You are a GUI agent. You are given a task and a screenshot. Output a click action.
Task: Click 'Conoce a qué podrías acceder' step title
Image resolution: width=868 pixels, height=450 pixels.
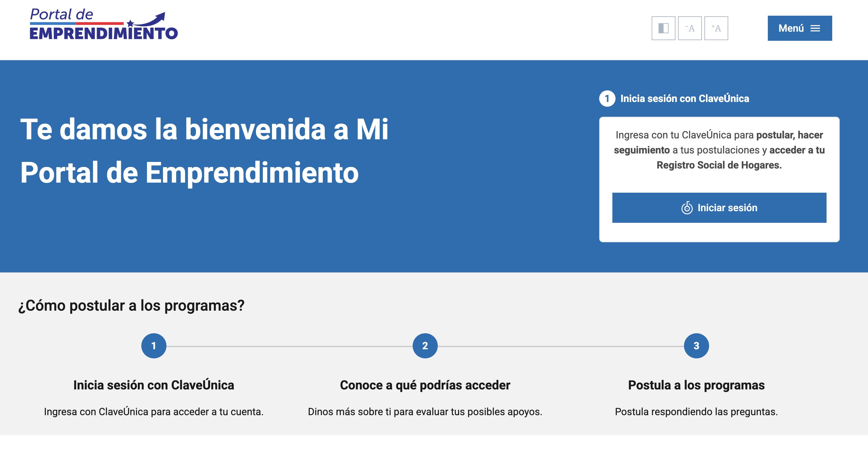coord(425,385)
